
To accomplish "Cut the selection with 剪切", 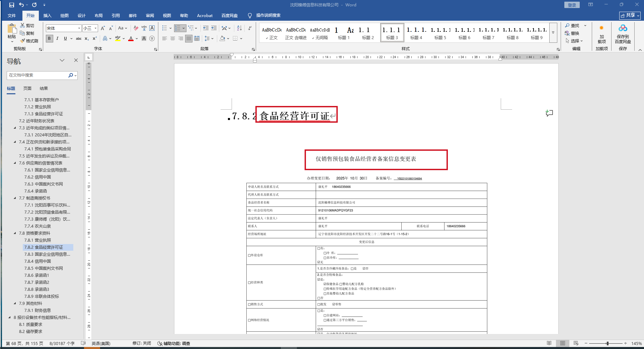I will pos(27,25).
